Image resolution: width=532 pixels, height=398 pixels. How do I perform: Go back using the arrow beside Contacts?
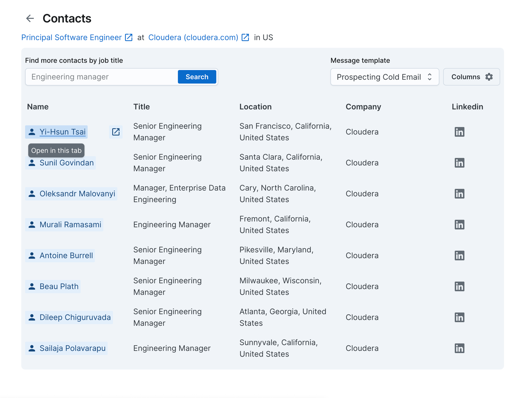pos(30,18)
